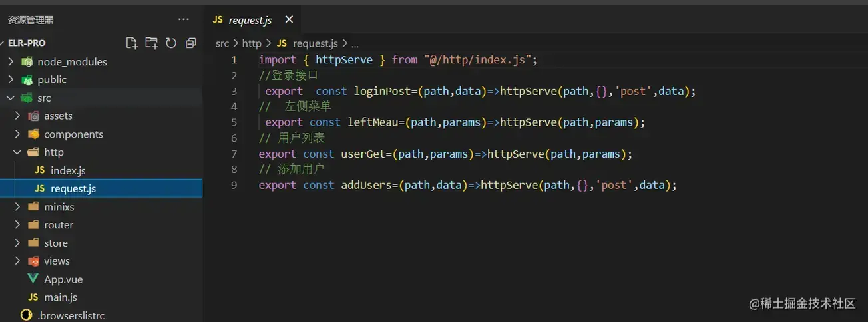This screenshot has width=868, height=322.
Task: Click the src folder icon
Action: (x=27, y=98)
